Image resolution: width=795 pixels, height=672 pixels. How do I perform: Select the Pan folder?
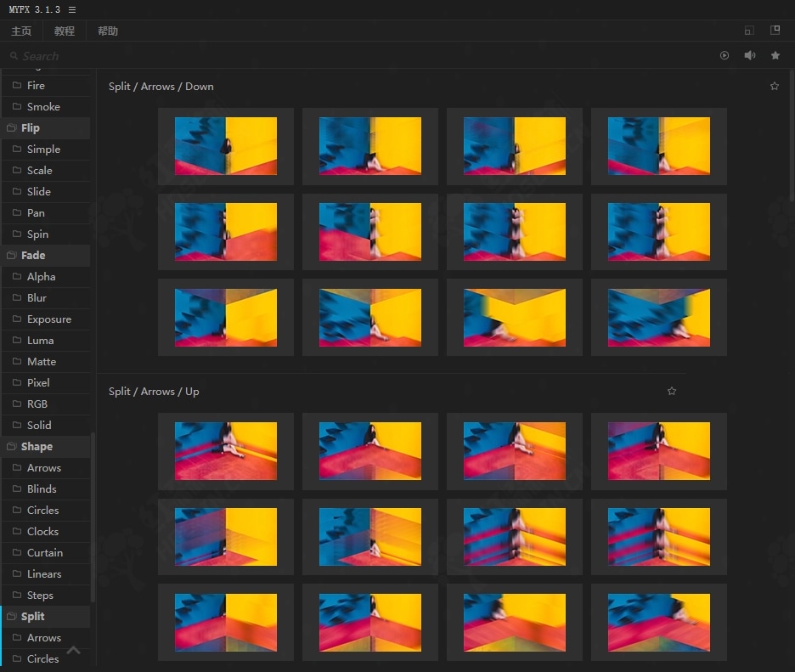pos(46,213)
